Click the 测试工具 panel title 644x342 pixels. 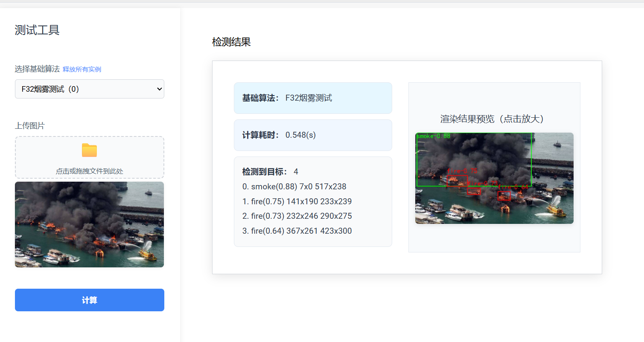(37, 30)
